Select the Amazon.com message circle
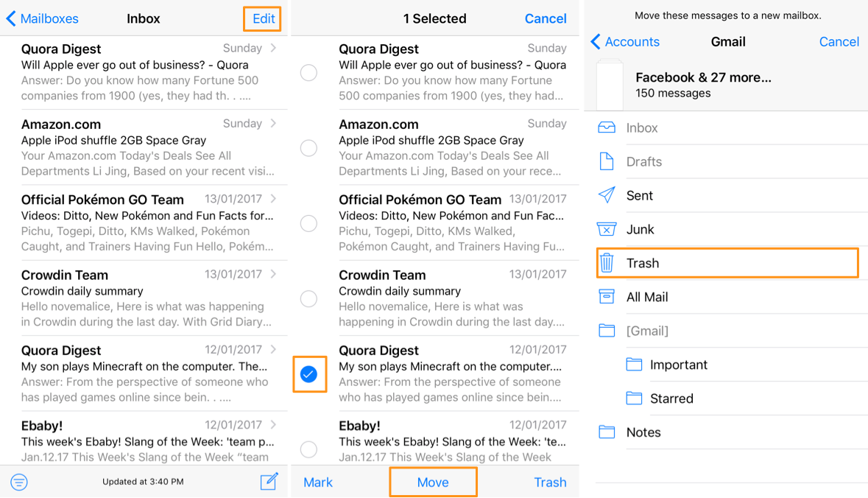Screen dimensions: 868x498 [x=309, y=148]
